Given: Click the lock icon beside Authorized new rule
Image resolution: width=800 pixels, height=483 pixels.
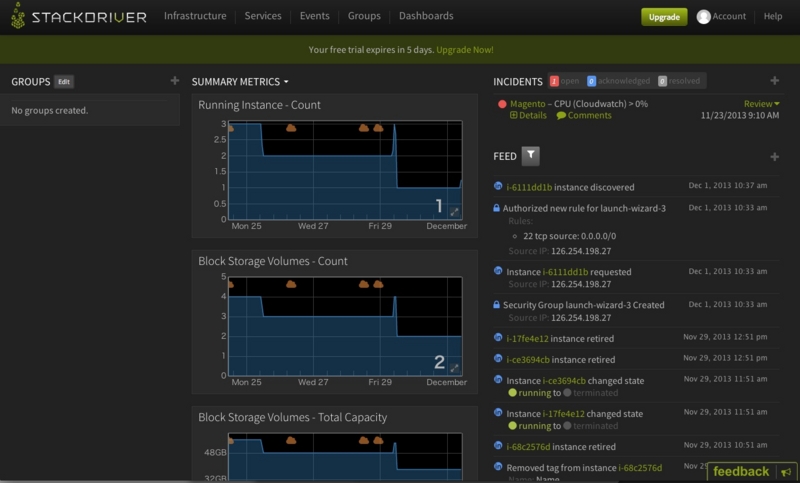Looking at the screenshot, I should 496,208.
